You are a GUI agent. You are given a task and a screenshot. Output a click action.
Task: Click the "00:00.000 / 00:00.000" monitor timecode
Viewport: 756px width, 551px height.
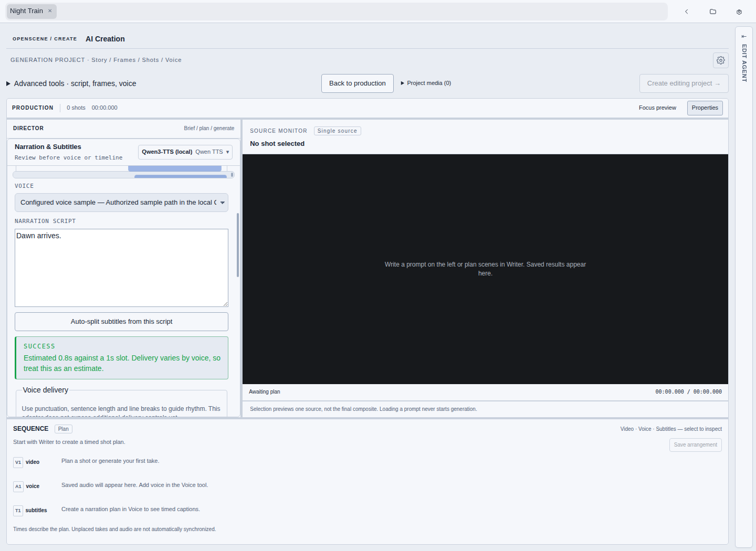(x=688, y=392)
